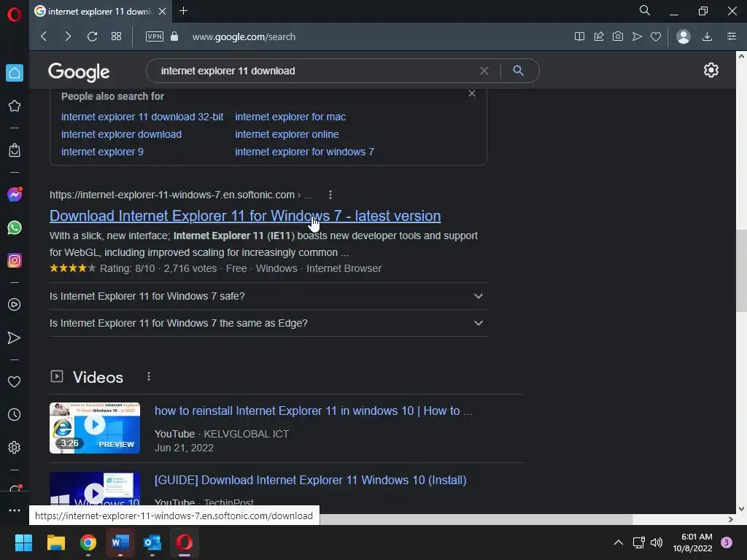
Task: Open My Flow in the sidebar
Action: click(15, 338)
